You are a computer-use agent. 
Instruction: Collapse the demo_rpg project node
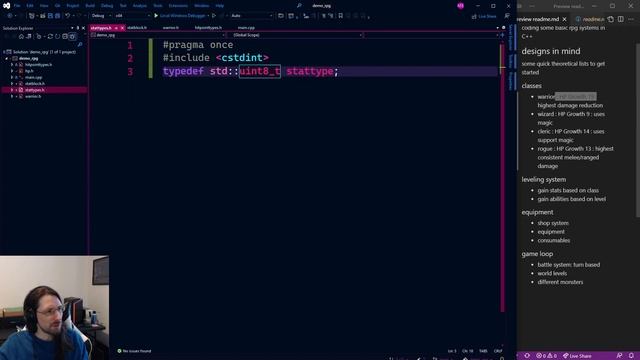(x=7, y=58)
